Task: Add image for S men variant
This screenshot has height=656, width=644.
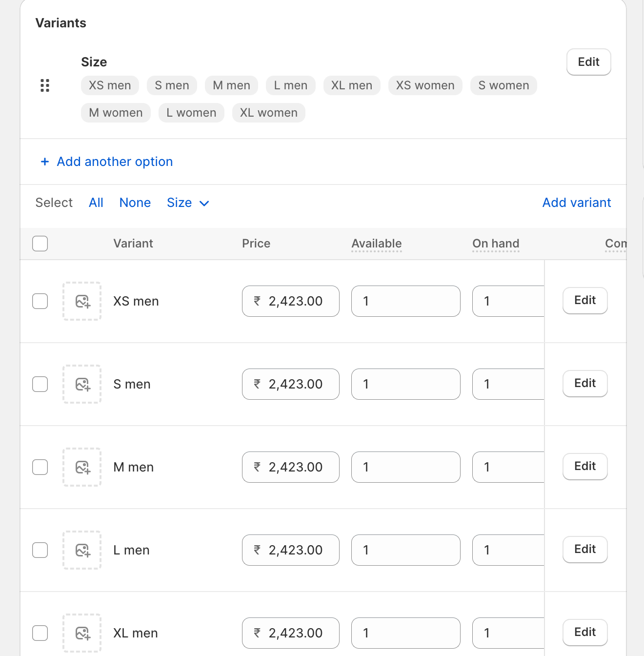Action: [82, 384]
